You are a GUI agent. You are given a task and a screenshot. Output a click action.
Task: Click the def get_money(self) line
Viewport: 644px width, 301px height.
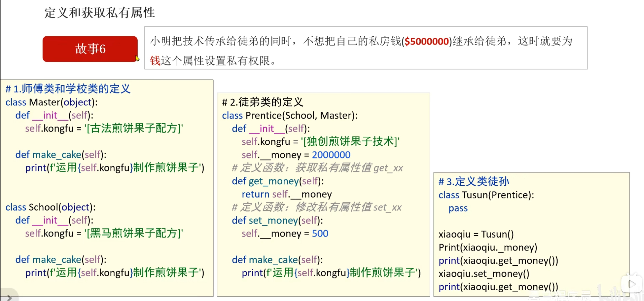277,181
